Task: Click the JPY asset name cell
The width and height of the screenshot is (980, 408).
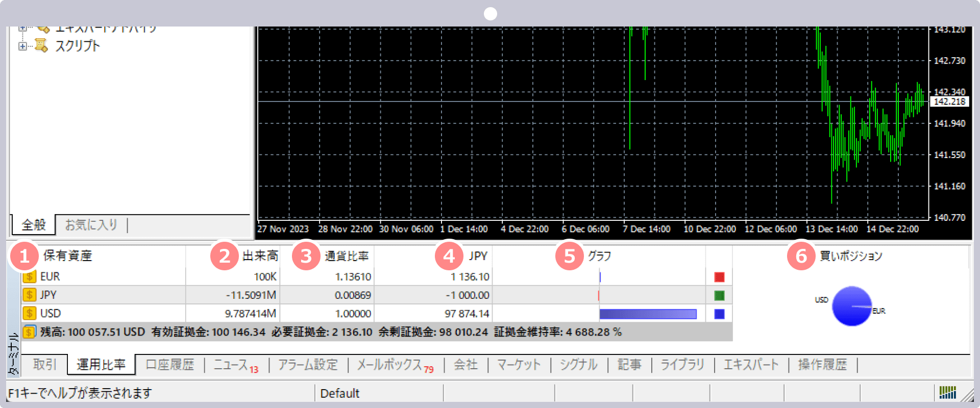Action: coord(48,295)
